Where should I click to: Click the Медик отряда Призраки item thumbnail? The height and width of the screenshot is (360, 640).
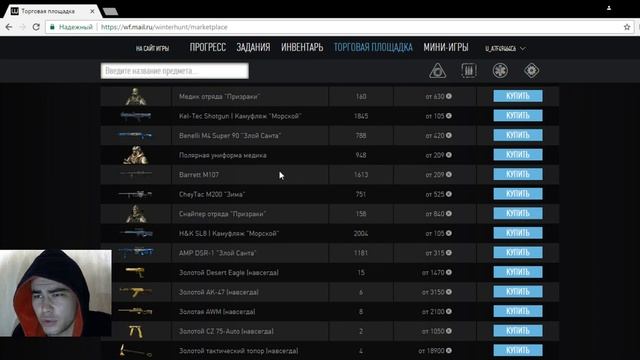tap(136, 96)
